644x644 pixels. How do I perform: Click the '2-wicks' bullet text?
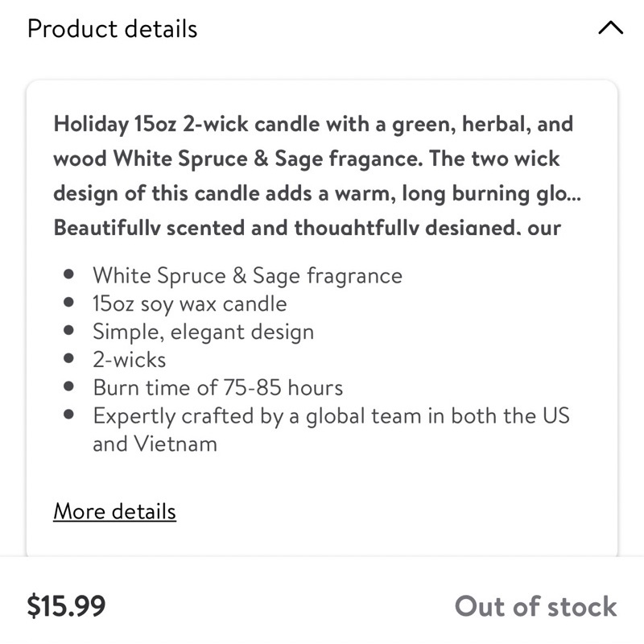click(130, 360)
